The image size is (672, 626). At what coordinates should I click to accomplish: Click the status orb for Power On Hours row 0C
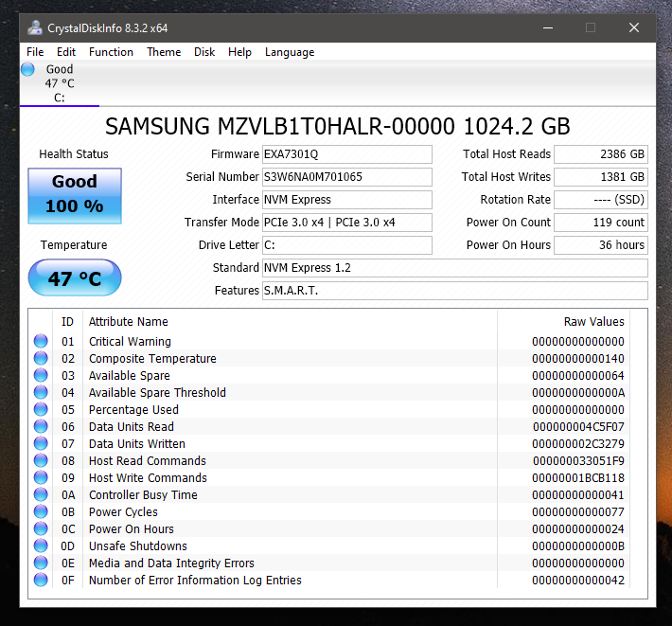click(x=41, y=528)
